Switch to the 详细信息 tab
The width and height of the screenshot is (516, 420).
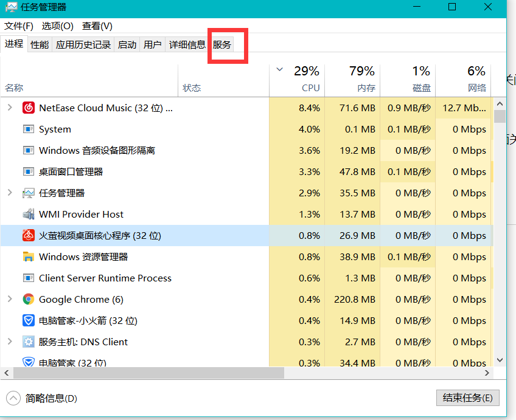[x=187, y=44]
